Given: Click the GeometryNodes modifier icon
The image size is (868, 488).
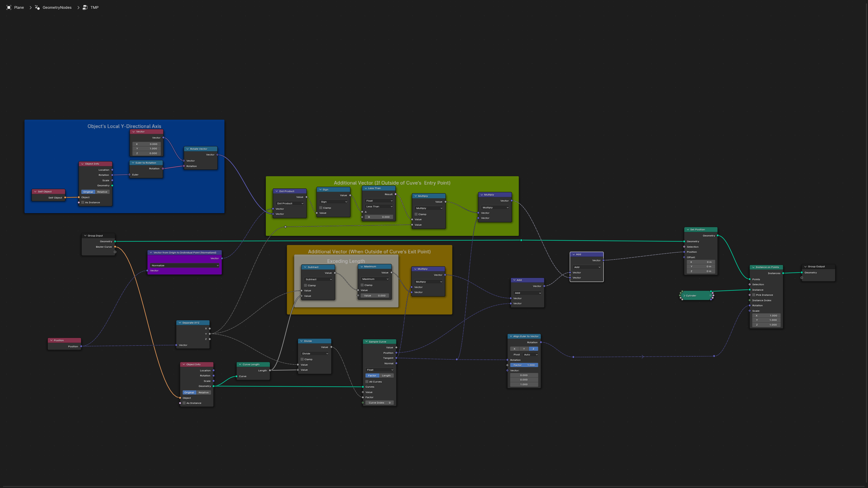Looking at the screenshot, I should pyautogui.click(x=37, y=7).
